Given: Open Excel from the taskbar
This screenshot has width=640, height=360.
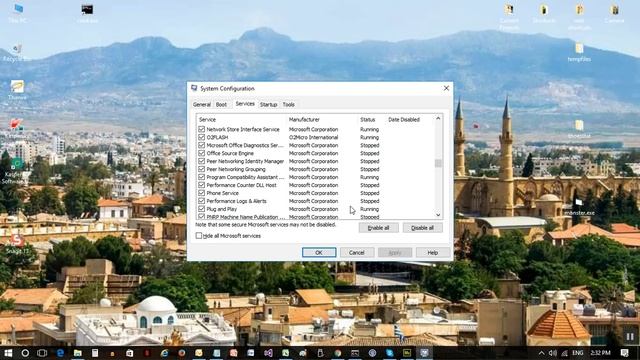Looking at the screenshot, I should point(285,353).
